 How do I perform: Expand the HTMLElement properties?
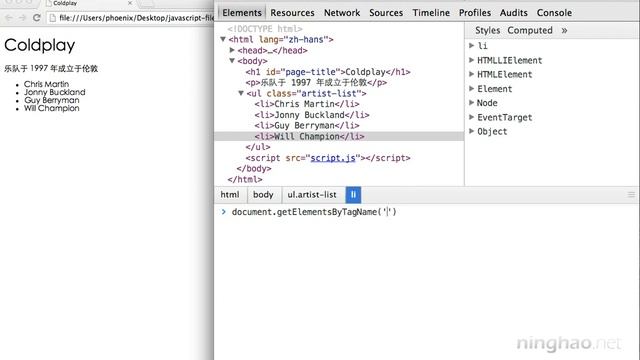(471, 74)
